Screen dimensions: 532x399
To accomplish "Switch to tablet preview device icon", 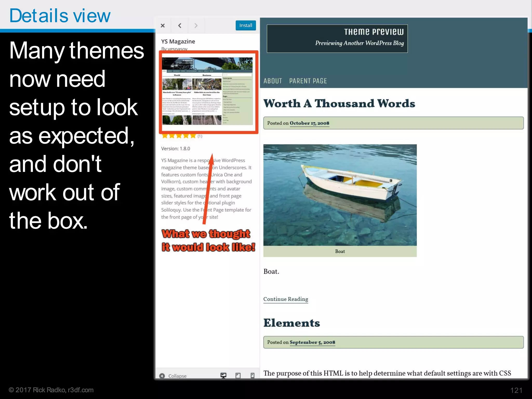I will 238,375.
